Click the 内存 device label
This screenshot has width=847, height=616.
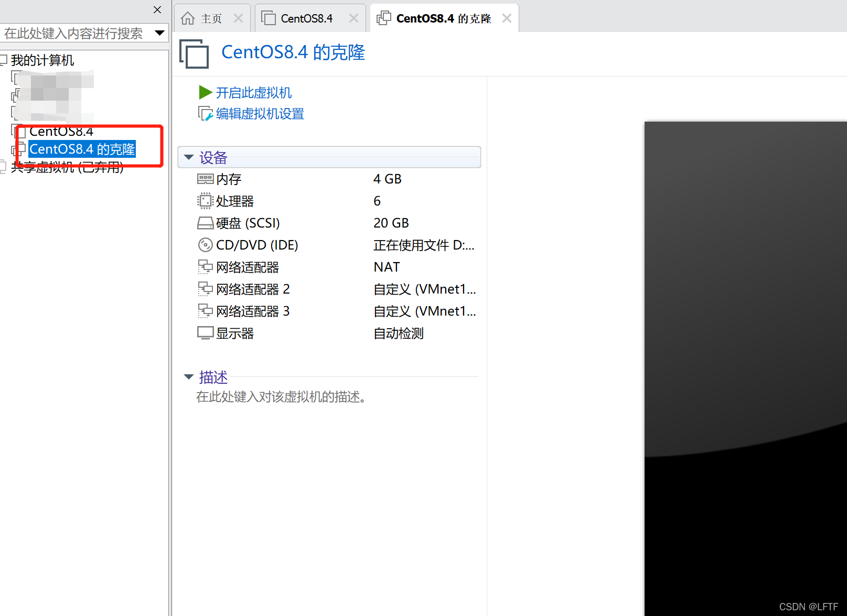point(229,179)
